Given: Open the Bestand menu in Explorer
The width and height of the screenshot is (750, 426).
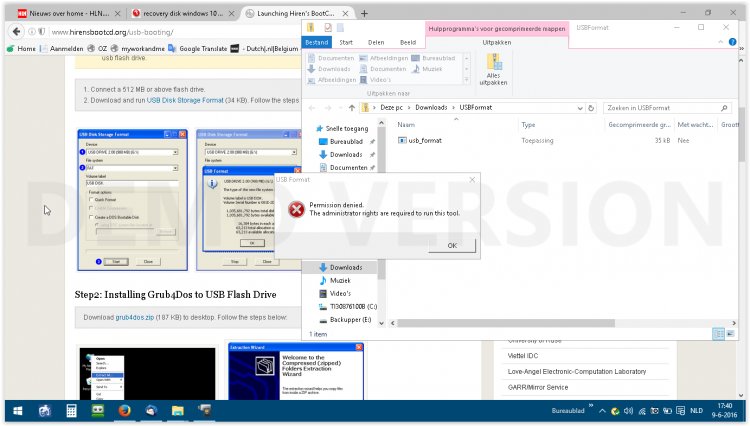Looking at the screenshot, I should tap(316, 43).
